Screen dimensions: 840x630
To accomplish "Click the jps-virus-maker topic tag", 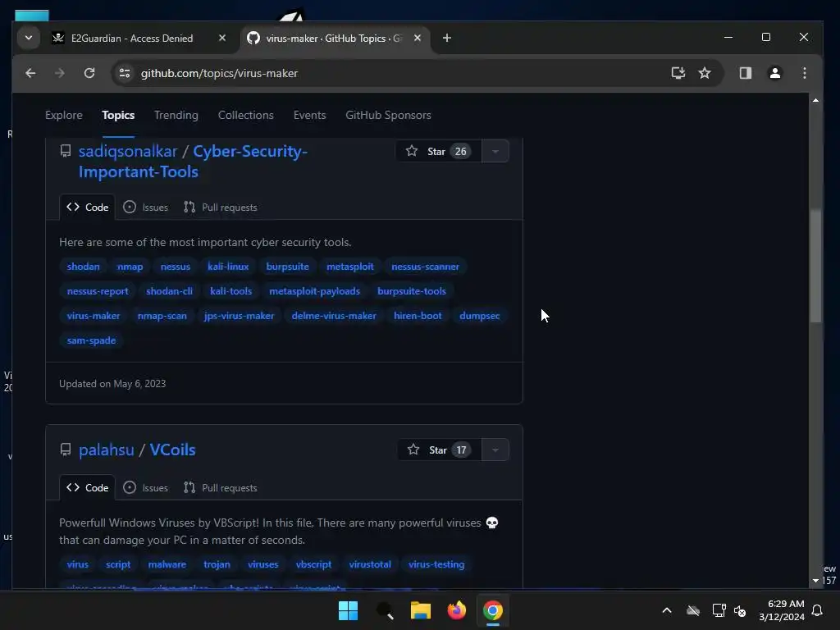I will (x=239, y=316).
